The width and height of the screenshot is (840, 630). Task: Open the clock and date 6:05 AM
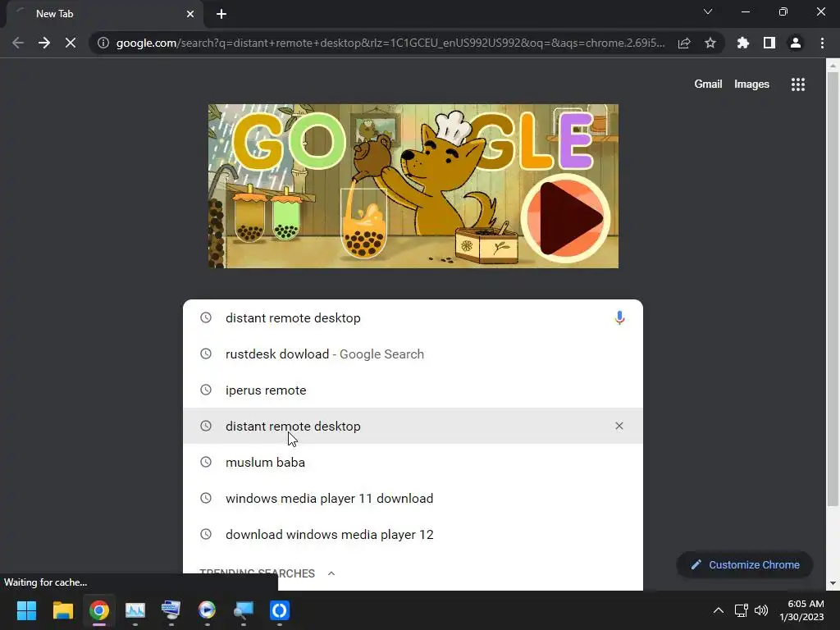pos(802,610)
